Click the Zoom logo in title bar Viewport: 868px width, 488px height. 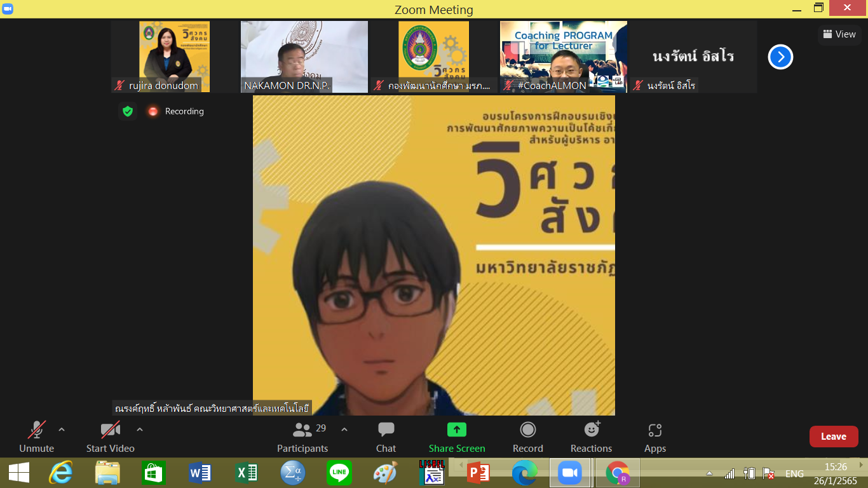point(8,9)
